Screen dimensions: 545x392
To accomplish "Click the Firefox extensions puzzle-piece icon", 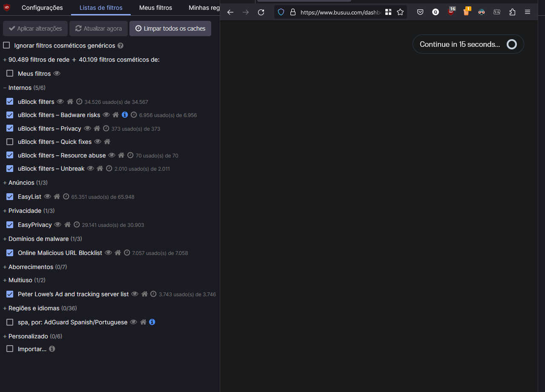I will [512, 12].
